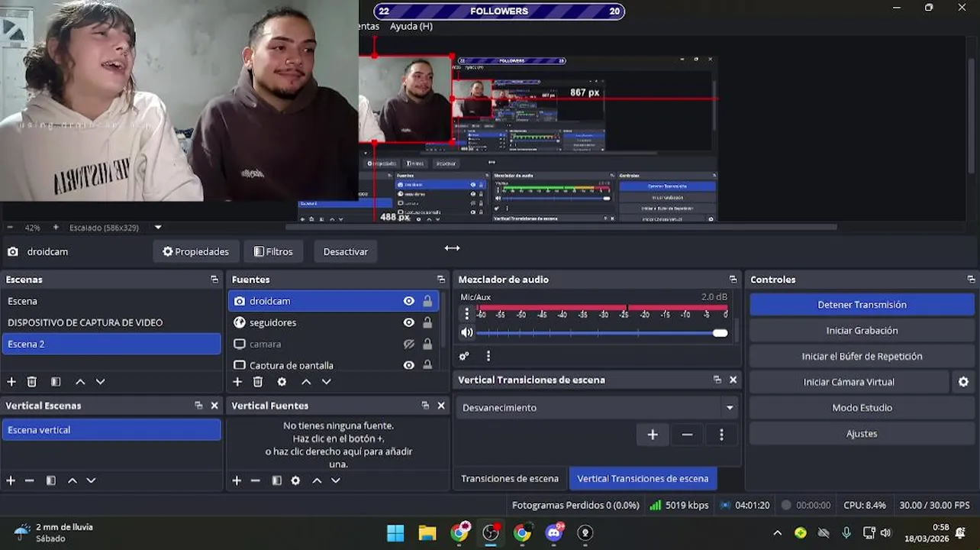Image resolution: width=980 pixels, height=550 pixels.
Task: Move the scene up in the Escenas list
Action: click(80, 382)
